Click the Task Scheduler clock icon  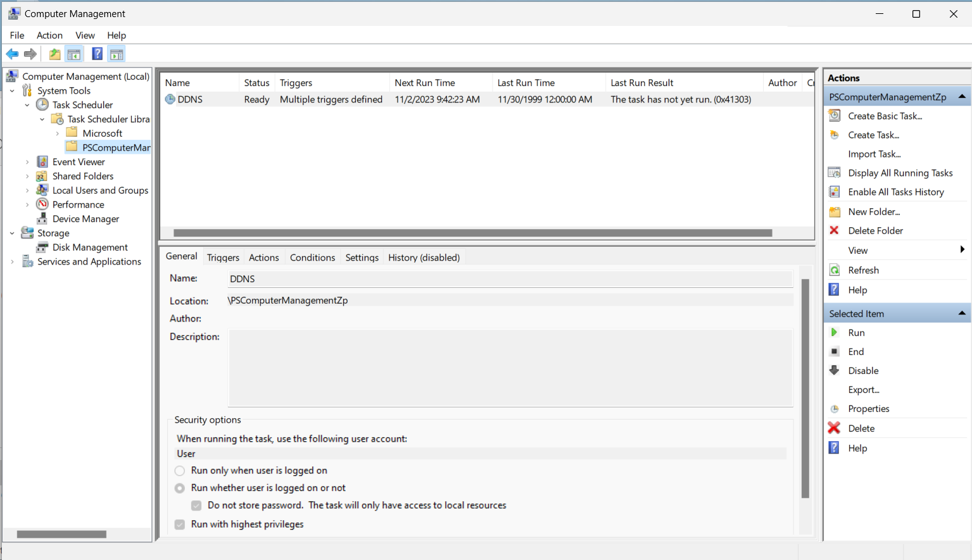pos(42,104)
